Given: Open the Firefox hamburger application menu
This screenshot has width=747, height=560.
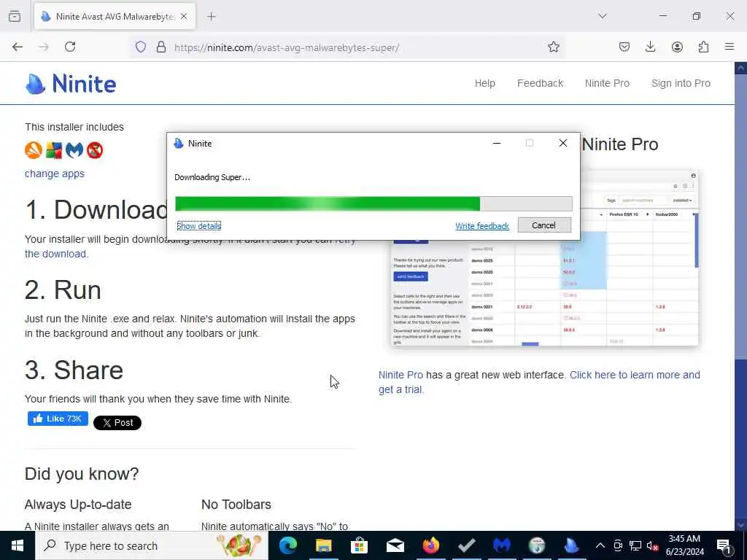Looking at the screenshot, I should (729, 47).
